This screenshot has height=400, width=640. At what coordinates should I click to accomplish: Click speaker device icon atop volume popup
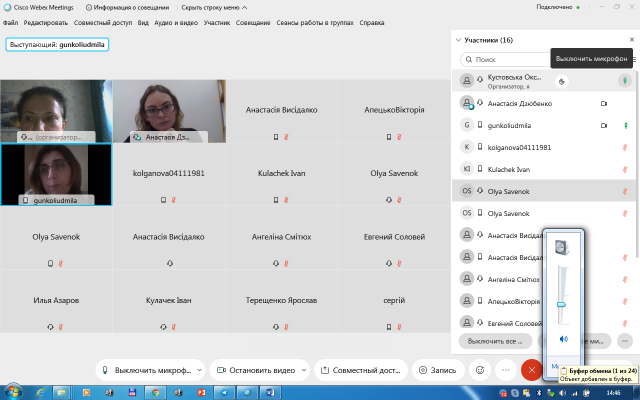562,247
